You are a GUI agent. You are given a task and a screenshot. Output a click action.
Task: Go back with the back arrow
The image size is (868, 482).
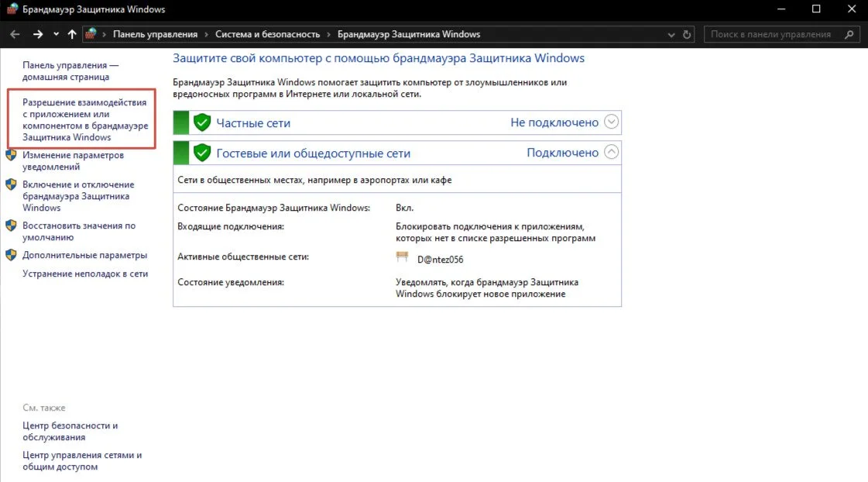coord(15,34)
